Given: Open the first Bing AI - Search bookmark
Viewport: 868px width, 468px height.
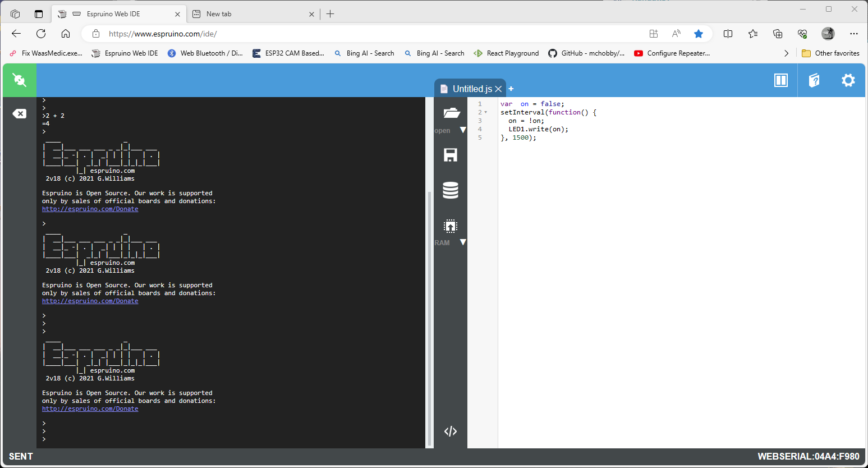Looking at the screenshot, I should click(364, 53).
